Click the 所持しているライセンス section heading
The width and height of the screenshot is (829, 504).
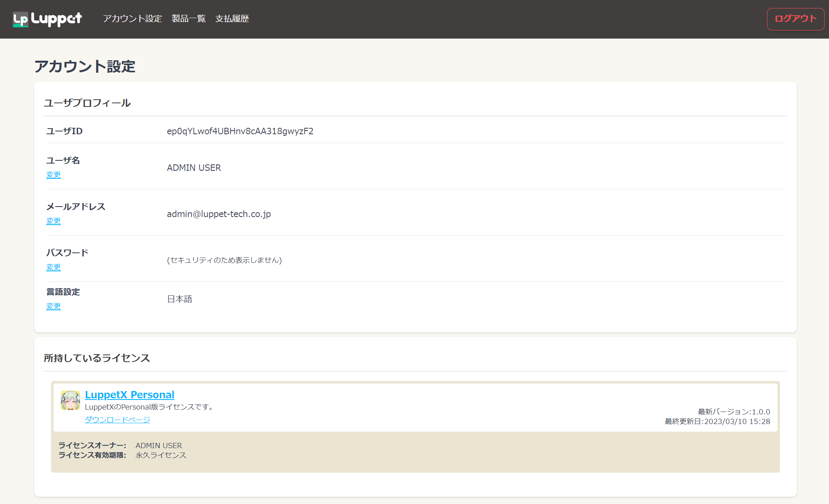pyautogui.click(x=97, y=358)
